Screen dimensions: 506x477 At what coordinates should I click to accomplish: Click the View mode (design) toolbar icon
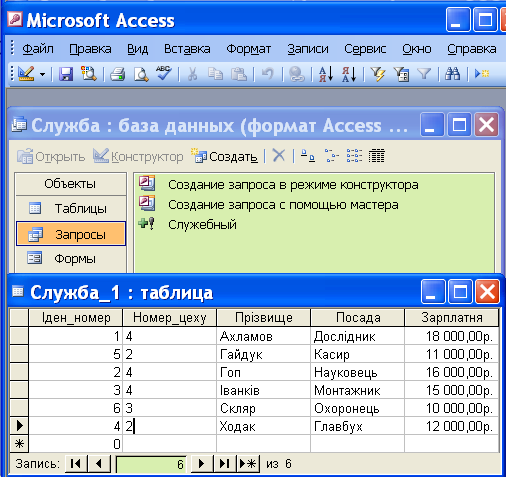(x=26, y=73)
